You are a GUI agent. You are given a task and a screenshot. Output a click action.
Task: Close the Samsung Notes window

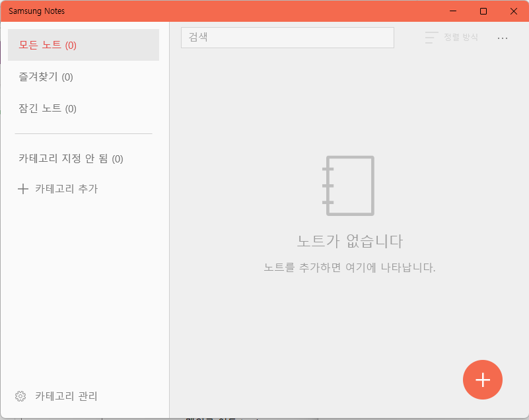514,11
